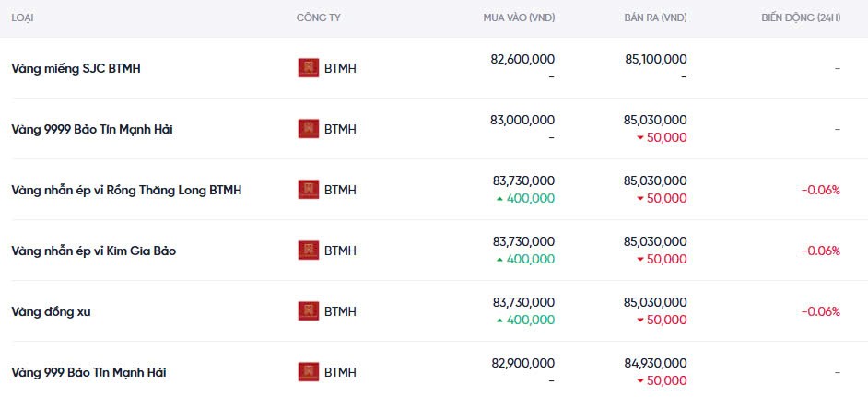The image size is (868, 397).
Task: Select Vàng nhẫn ép vỉ Kim Gia Bảo
Action: click(93, 251)
